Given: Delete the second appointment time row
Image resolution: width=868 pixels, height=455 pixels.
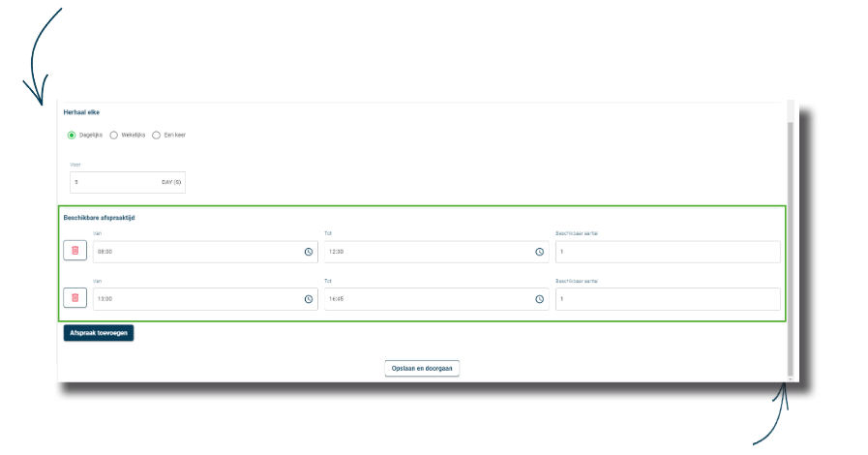Looking at the screenshot, I should click(75, 298).
